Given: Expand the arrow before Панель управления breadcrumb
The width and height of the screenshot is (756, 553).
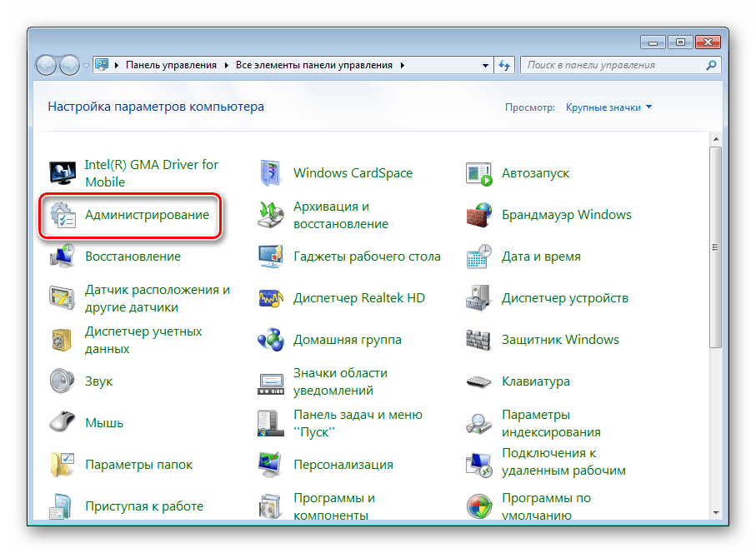Looking at the screenshot, I should [116, 65].
